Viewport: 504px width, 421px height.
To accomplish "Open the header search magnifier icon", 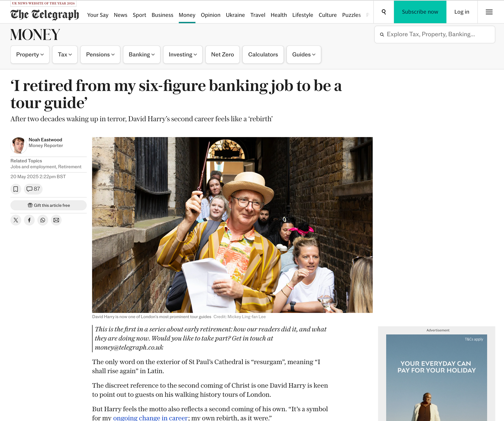I will [x=384, y=12].
